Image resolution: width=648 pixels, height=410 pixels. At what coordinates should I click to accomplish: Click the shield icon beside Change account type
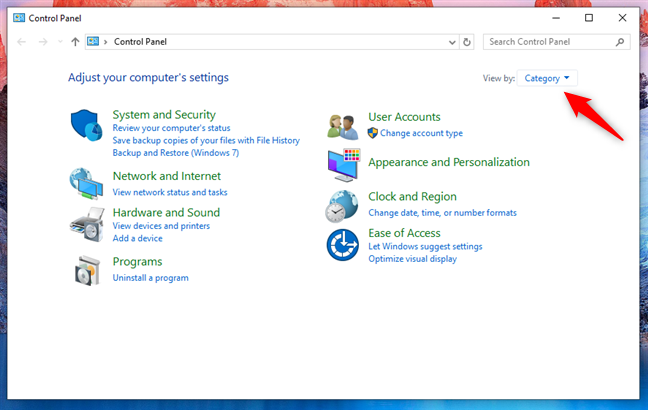(373, 133)
